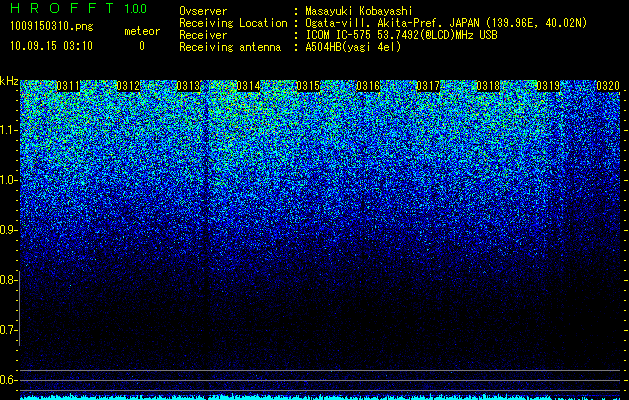Click the kHz axis unit label
Screen dimensions: 629x400
[9, 81]
